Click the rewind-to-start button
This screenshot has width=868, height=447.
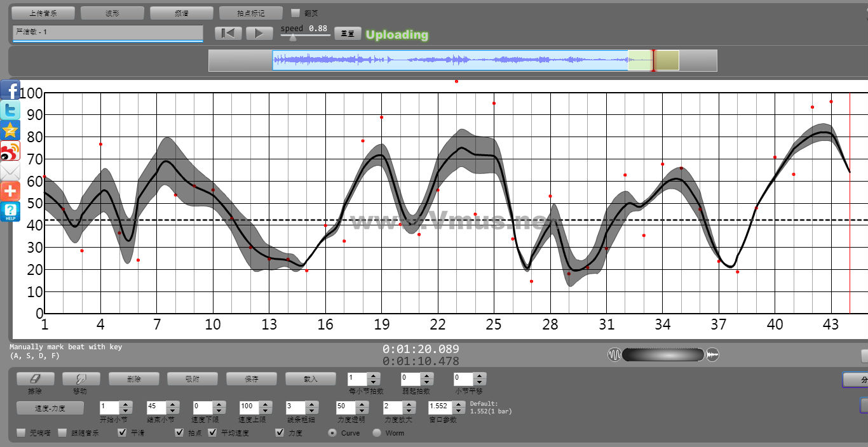click(228, 34)
